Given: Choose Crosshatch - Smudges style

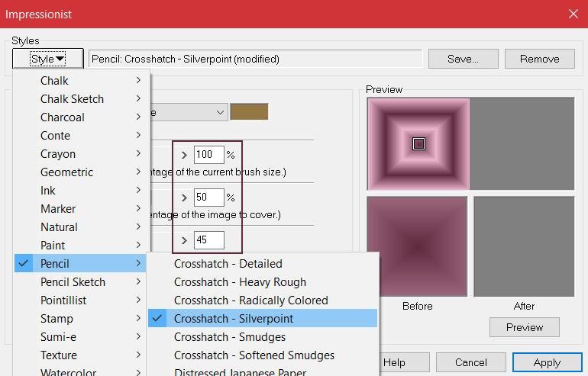Looking at the screenshot, I should click(x=263, y=337).
